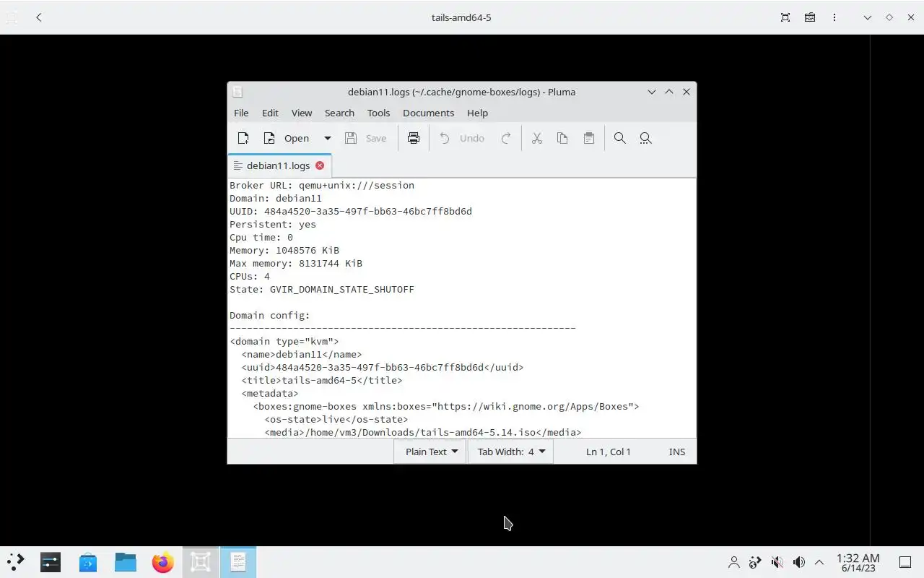Switch to the Boxes taskbar entry

(201, 562)
